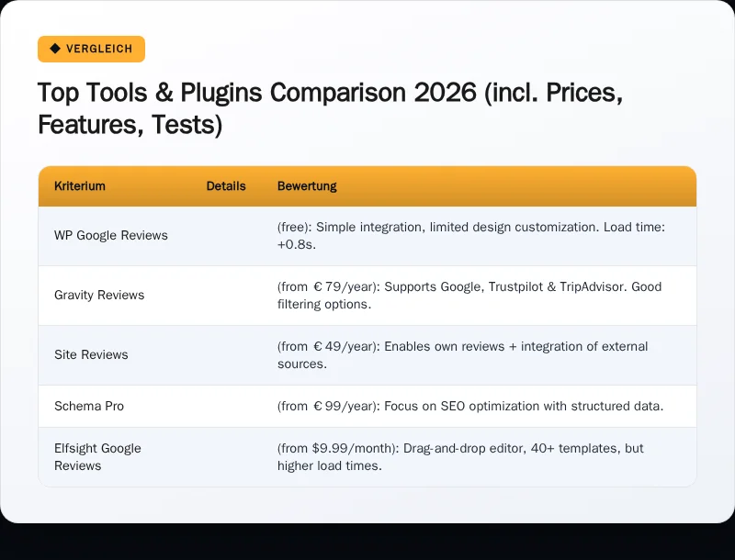Click the 'Site Reviews' cell
Image resolution: width=735 pixels, height=560 pixels.
[91, 354]
